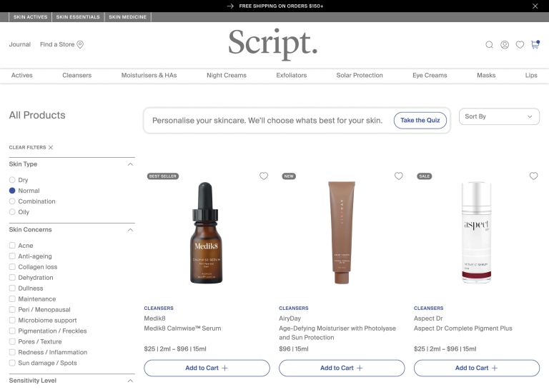Image resolution: width=549 pixels, height=392 pixels.
Task: Open Moisturisers & HAs category
Action: click(149, 75)
